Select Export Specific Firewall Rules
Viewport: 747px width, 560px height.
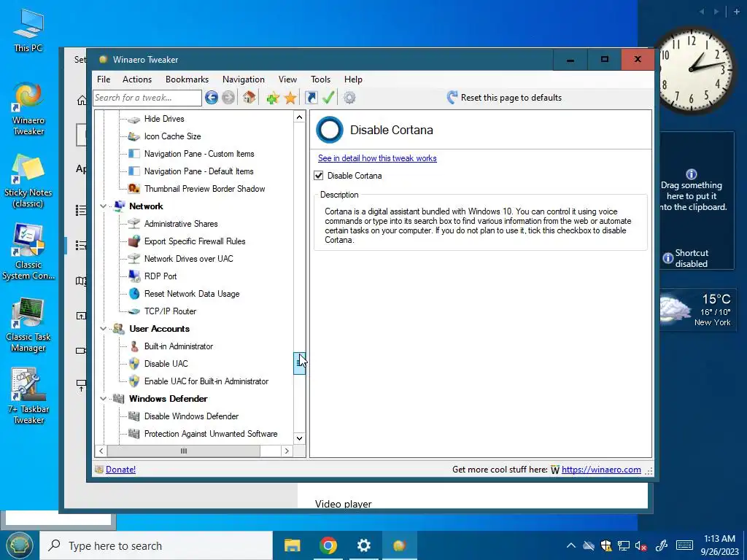tap(194, 241)
